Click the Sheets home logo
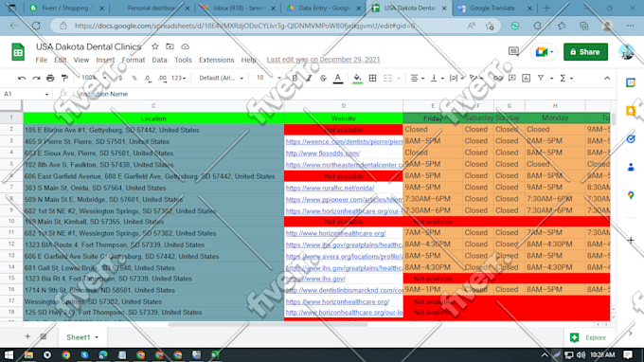Screen dimensions: 644x362 coord(18,52)
